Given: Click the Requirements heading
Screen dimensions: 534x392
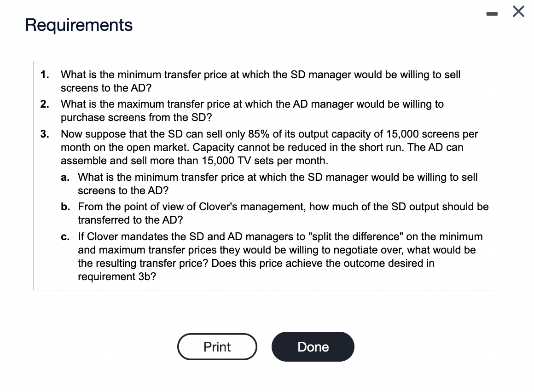Looking at the screenshot, I should [x=79, y=25].
